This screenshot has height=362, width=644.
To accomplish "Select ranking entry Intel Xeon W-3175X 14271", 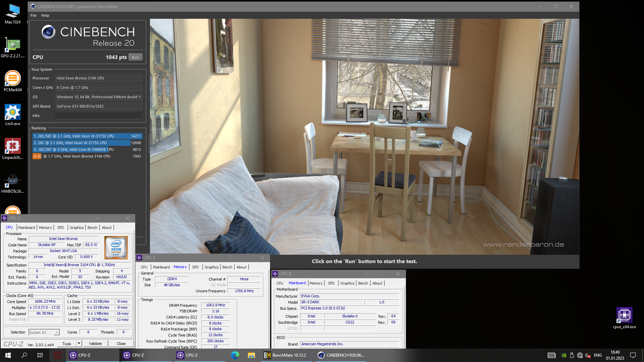I will [x=87, y=136].
